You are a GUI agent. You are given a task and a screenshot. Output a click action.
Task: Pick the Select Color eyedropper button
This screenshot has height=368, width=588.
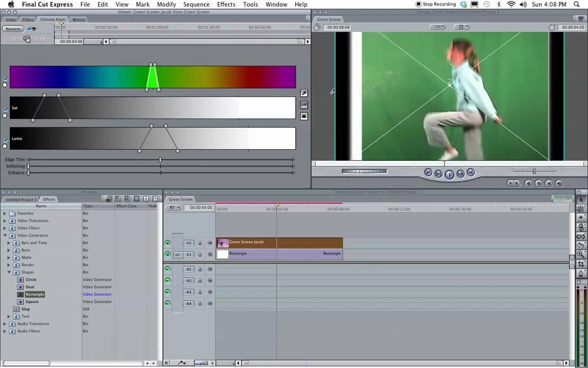[304, 93]
